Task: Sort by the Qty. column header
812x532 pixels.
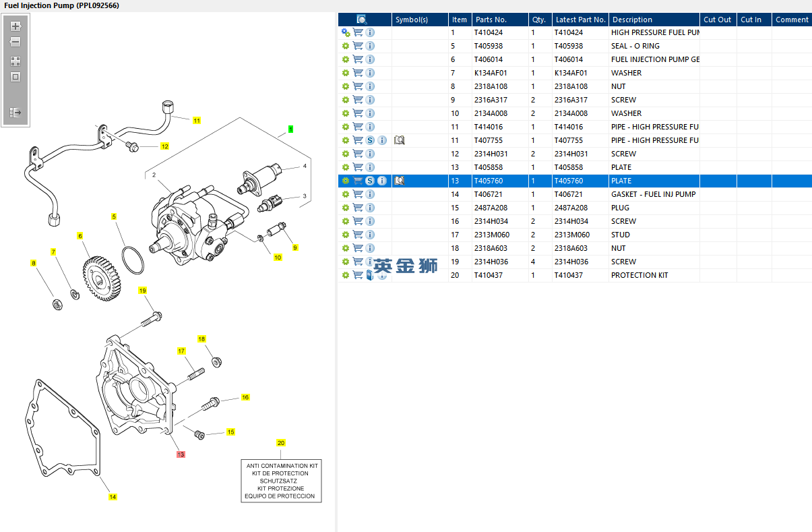Action: pyautogui.click(x=540, y=20)
